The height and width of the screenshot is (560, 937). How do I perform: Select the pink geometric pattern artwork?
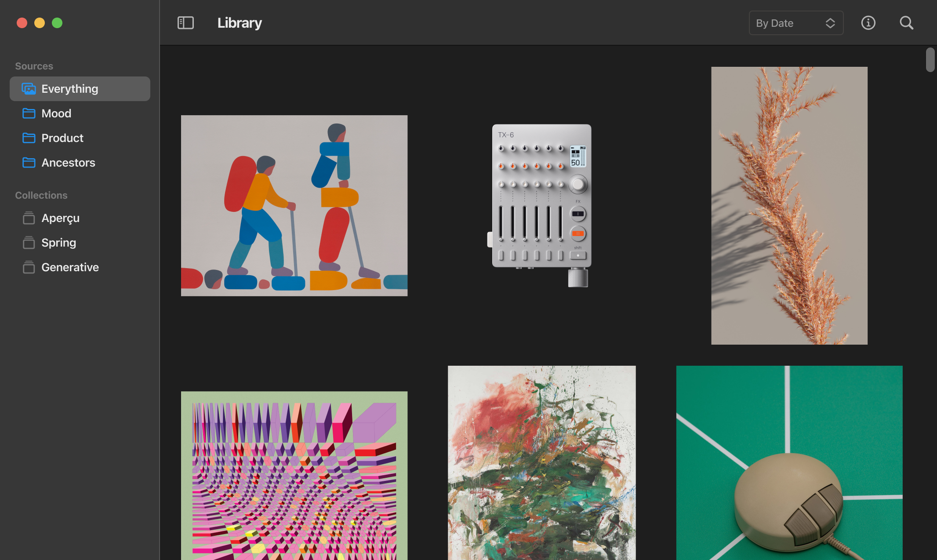294,476
